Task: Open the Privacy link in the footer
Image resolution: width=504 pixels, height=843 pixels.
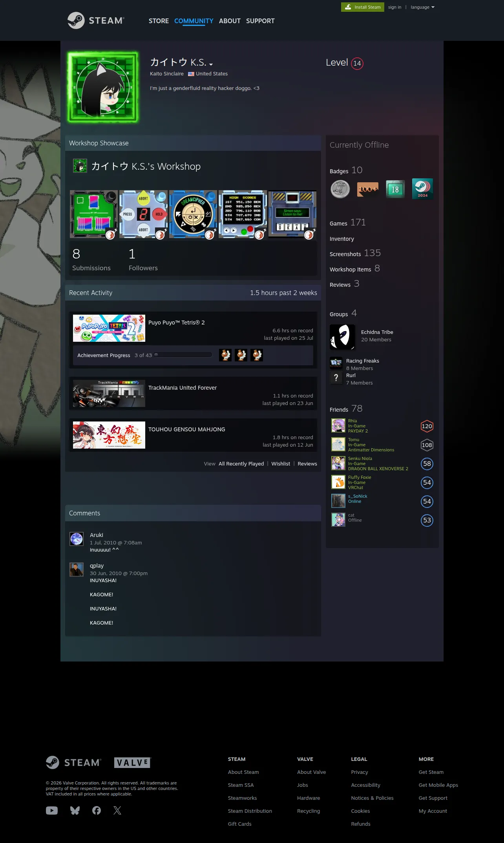Action: tap(360, 772)
